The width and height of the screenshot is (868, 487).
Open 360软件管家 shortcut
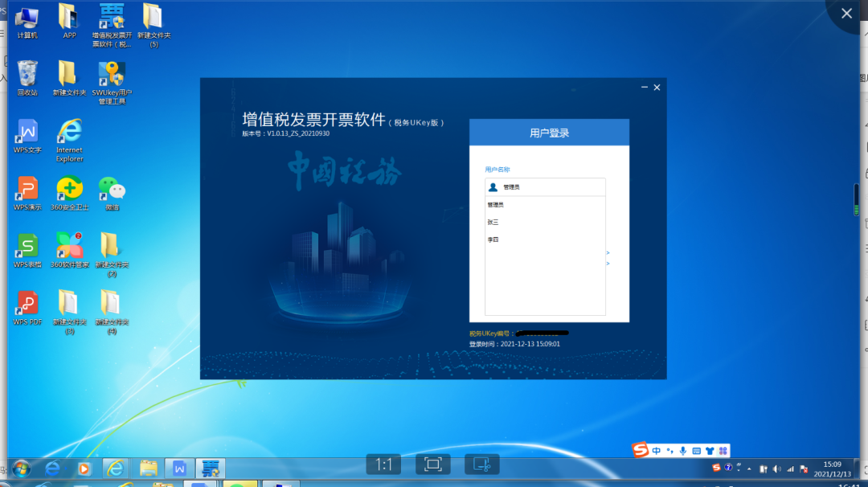click(x=69, y=251)
